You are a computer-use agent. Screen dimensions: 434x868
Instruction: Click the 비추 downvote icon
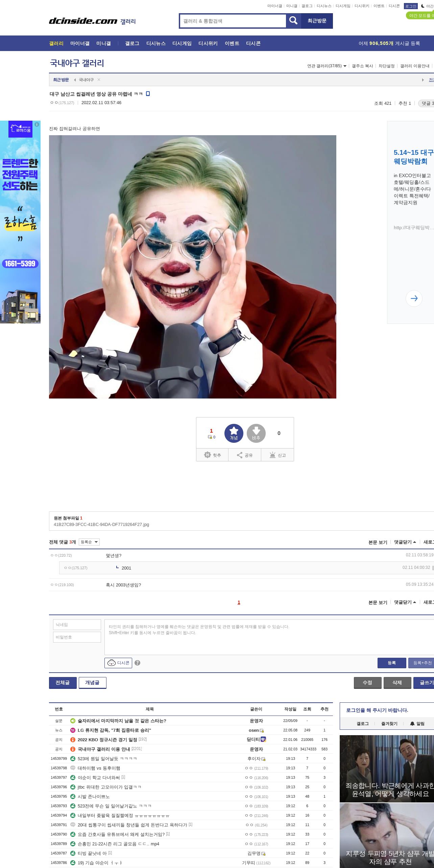pyautogui.click(x=256, y=433)
